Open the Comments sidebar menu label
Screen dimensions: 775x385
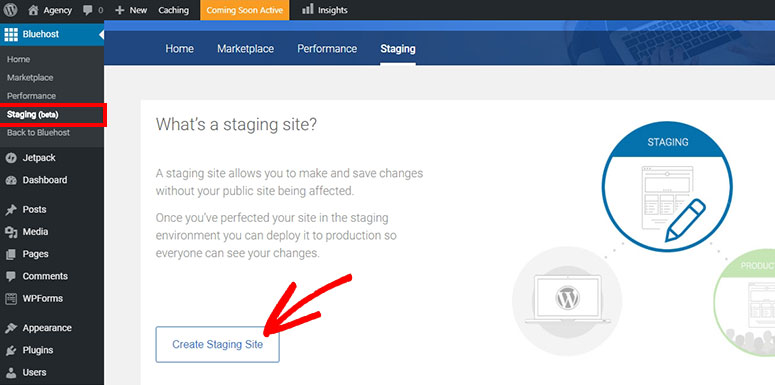click(45, 276)
